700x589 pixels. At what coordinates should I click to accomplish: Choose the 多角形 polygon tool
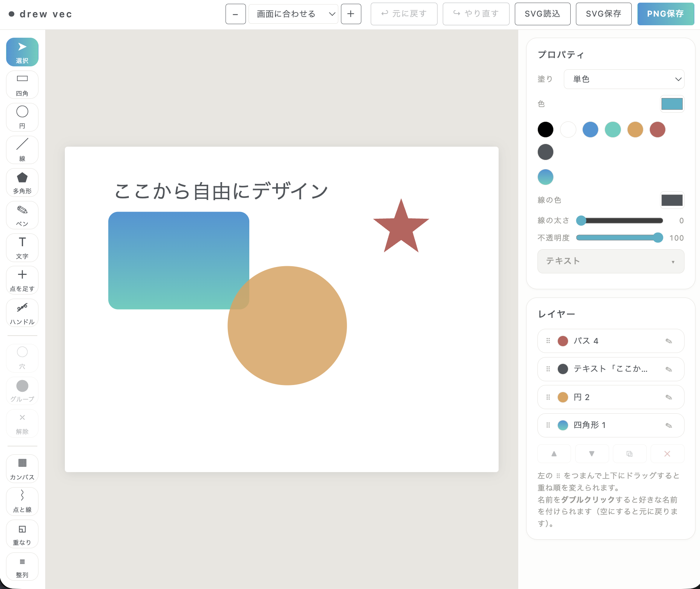click(22, 183)
